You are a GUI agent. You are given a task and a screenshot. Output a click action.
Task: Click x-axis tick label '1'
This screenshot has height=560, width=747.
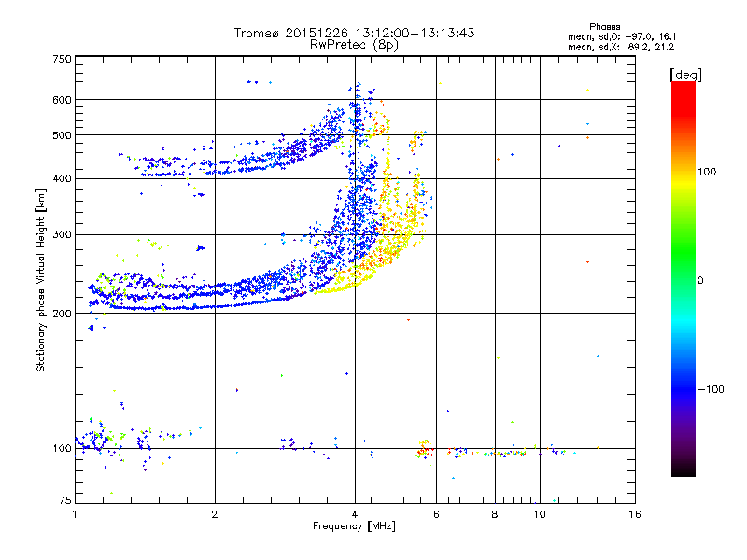tap(75, 514)
